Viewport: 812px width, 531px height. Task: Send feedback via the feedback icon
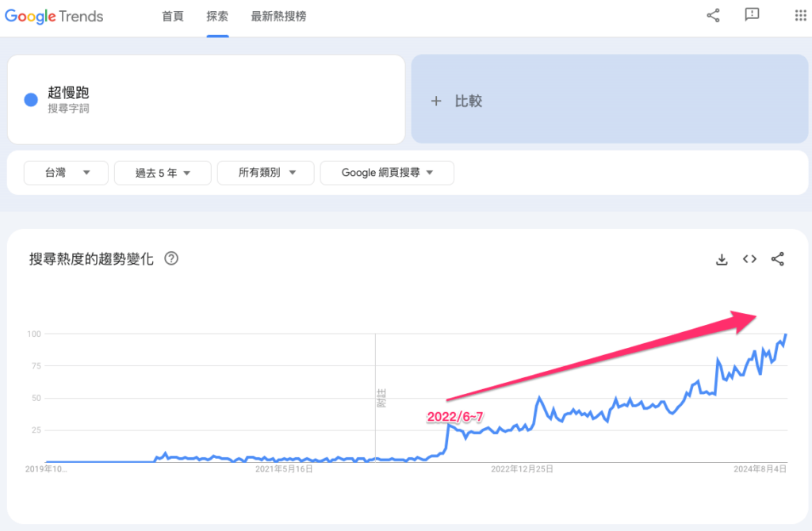point(751,14)
